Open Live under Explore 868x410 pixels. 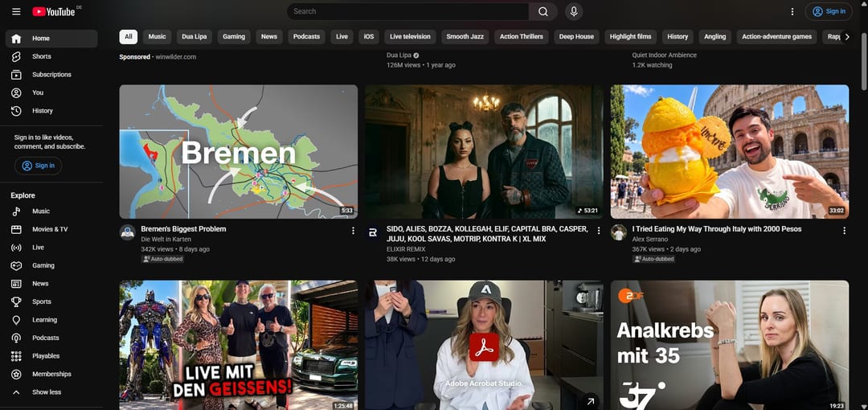click(51, 248)
